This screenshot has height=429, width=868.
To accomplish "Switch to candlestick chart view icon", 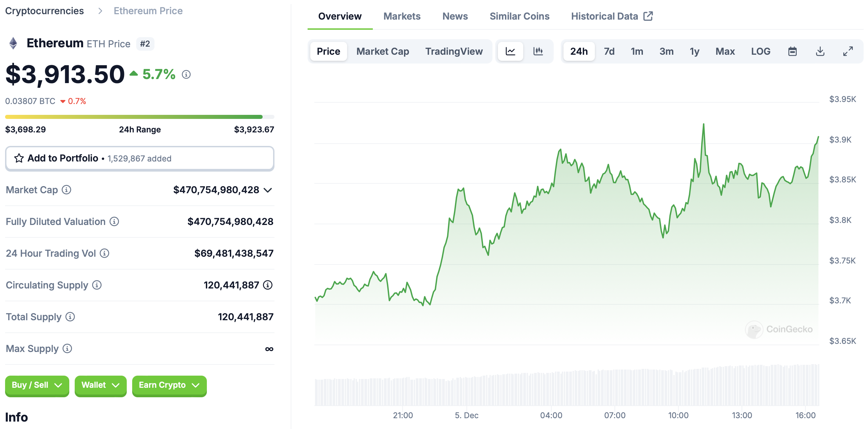I will coord(538,51).
